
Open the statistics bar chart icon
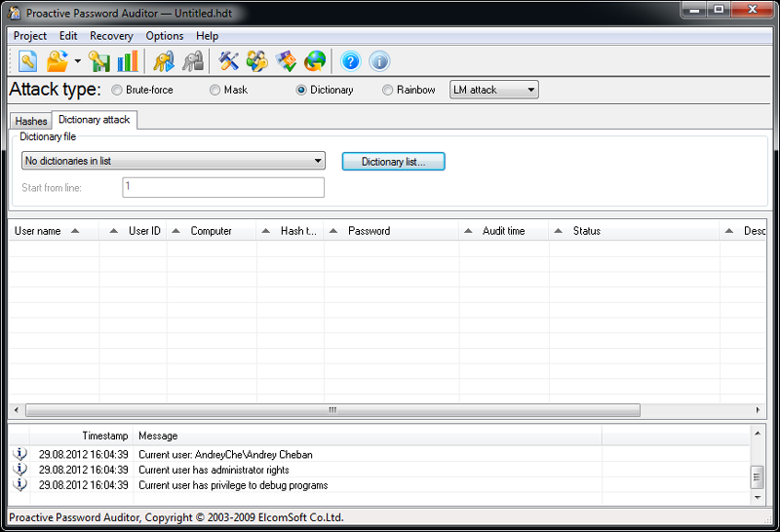coord(127,61)
